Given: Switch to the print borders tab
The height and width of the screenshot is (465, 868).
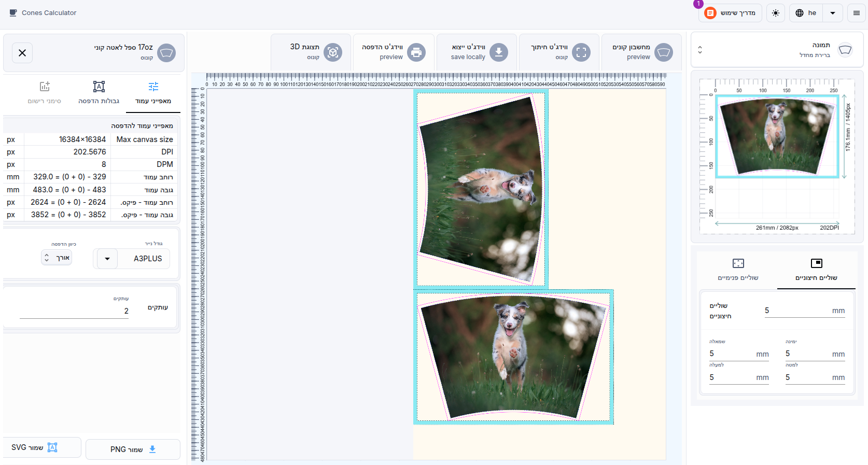Looking at the screenshot, I should pyautogui.click(x=99, y=93).
